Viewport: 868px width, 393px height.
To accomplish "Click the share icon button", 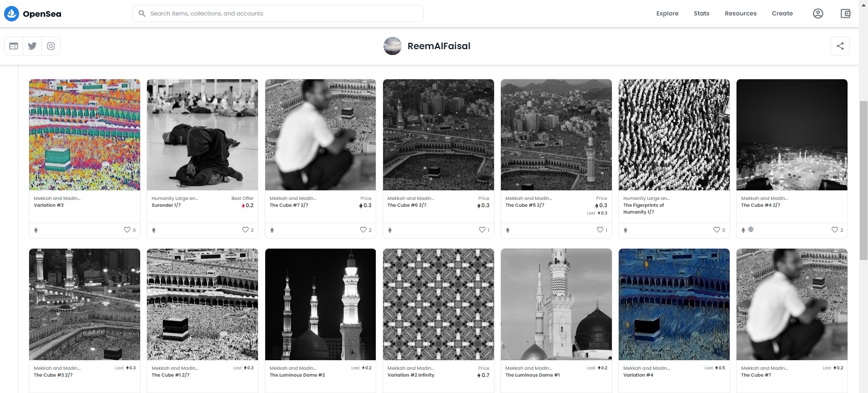I will (840, 46).
